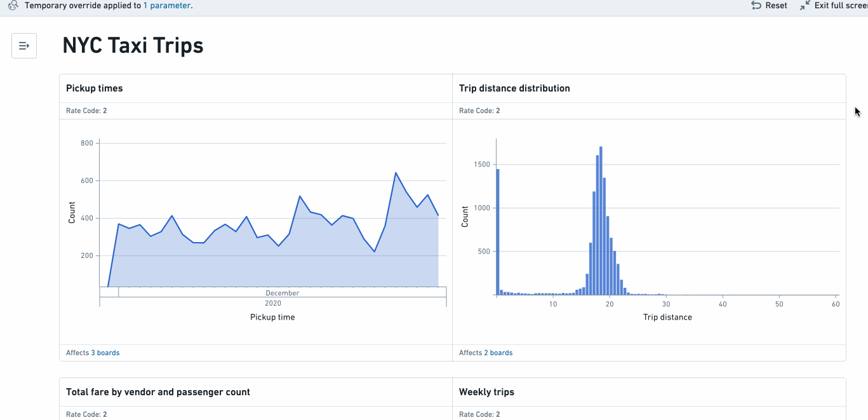868x420 pixels.
Task: Click the "1500" tick on the histogram y-axis
Action: pos(482,165)
